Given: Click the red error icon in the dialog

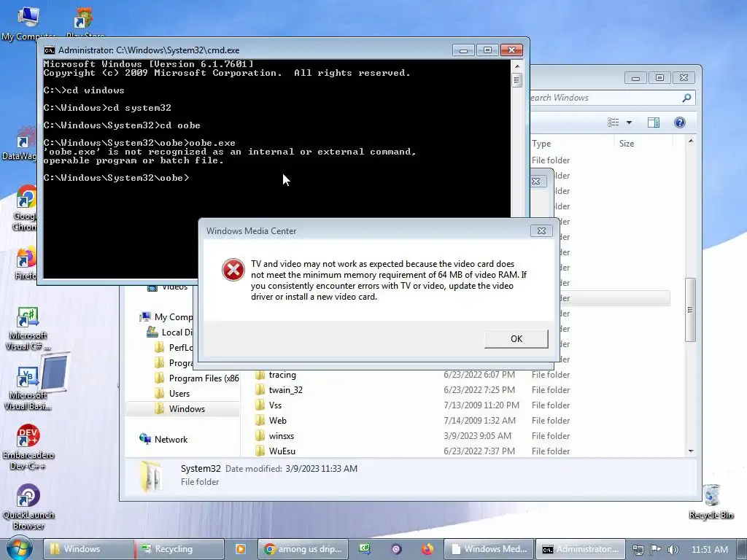Looking at the screenshot, I should [233, 270].
